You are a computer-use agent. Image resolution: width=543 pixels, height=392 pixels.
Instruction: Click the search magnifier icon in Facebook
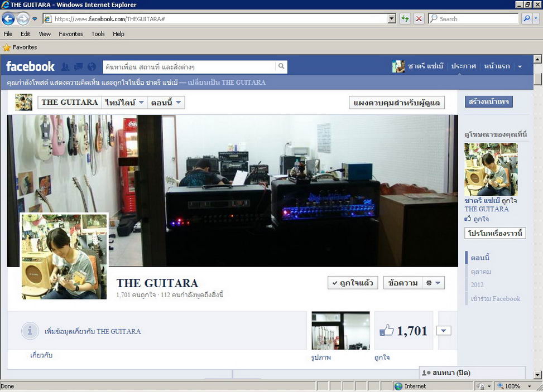tap(281, 67)
